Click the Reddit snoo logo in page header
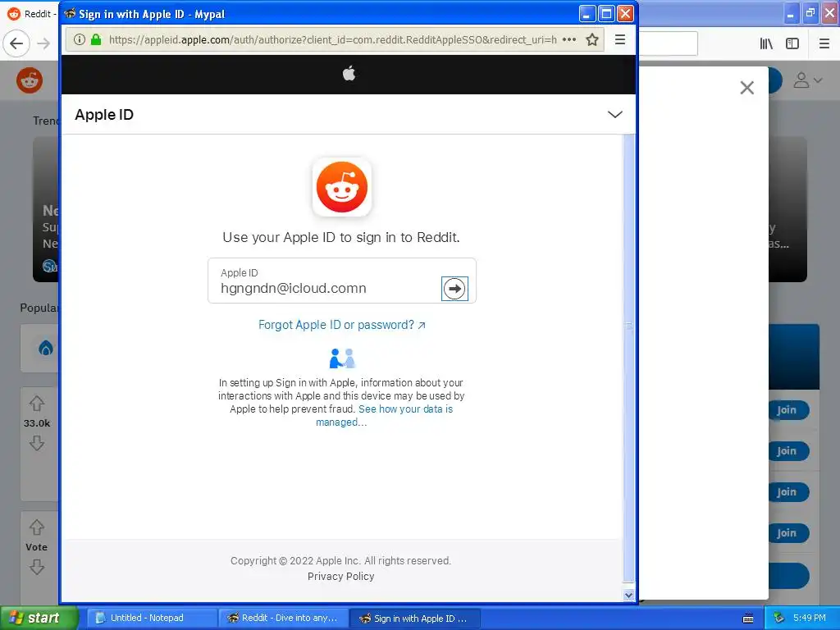 (x=30, y=80)
